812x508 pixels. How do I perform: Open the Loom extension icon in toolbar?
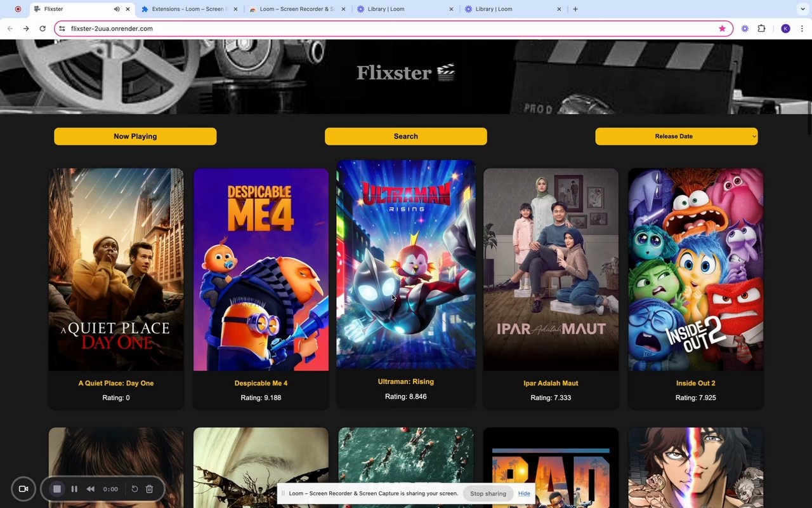click(745, 29)
